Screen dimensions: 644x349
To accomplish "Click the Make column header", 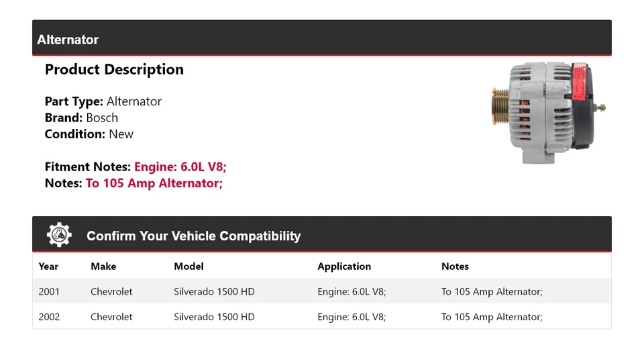I will point(103,266).
